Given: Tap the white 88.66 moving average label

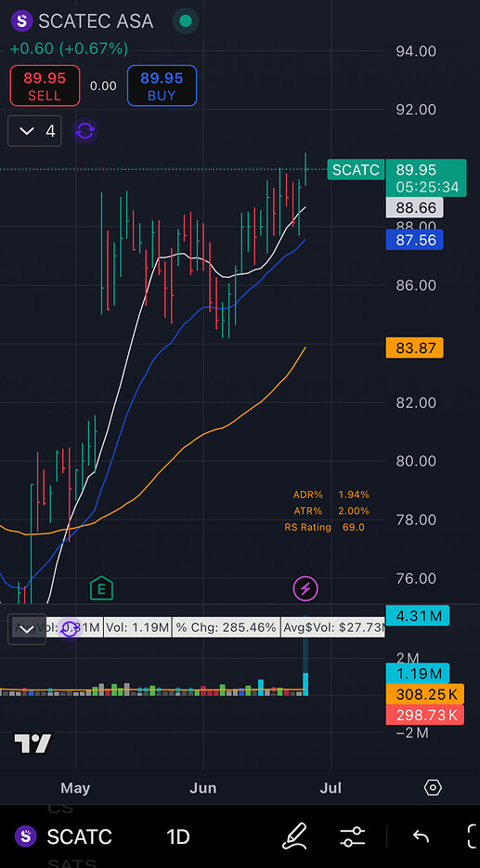Looking at the screenshot, I should click(415, 208).
